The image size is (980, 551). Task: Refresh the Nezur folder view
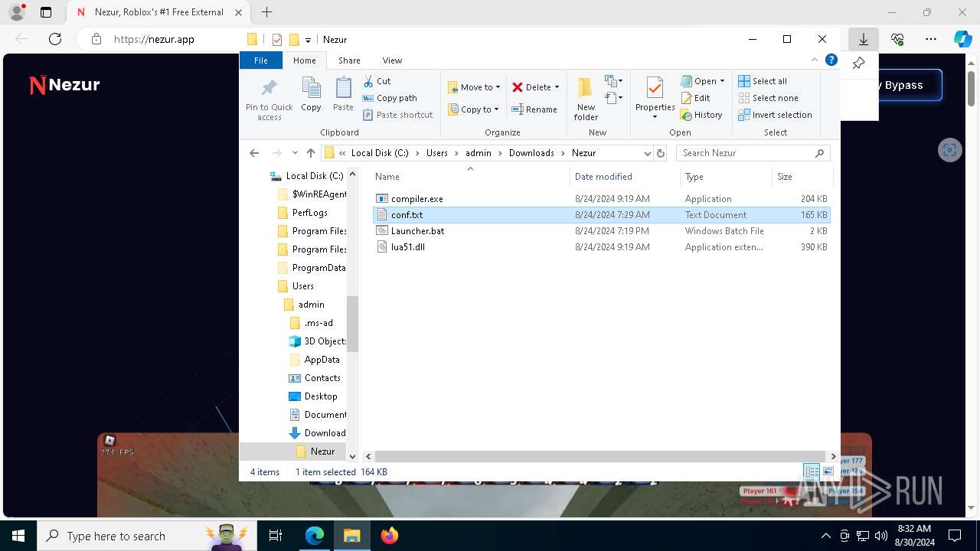pos(661,153)
